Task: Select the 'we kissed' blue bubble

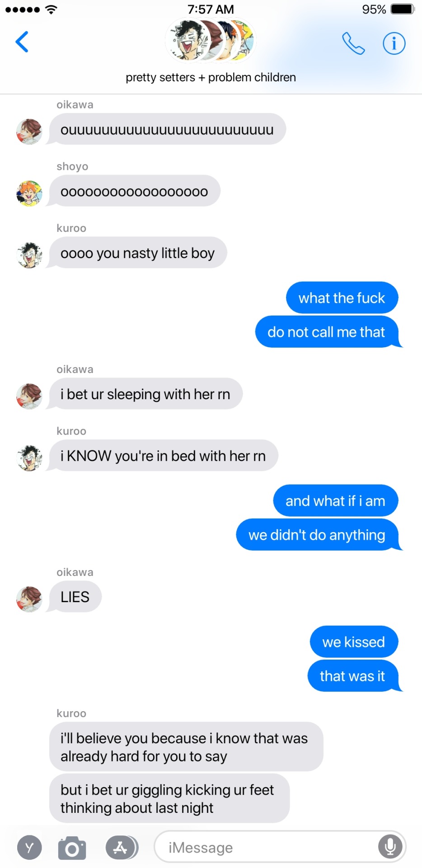Action: pyautogui.click(x=354, y=642)
